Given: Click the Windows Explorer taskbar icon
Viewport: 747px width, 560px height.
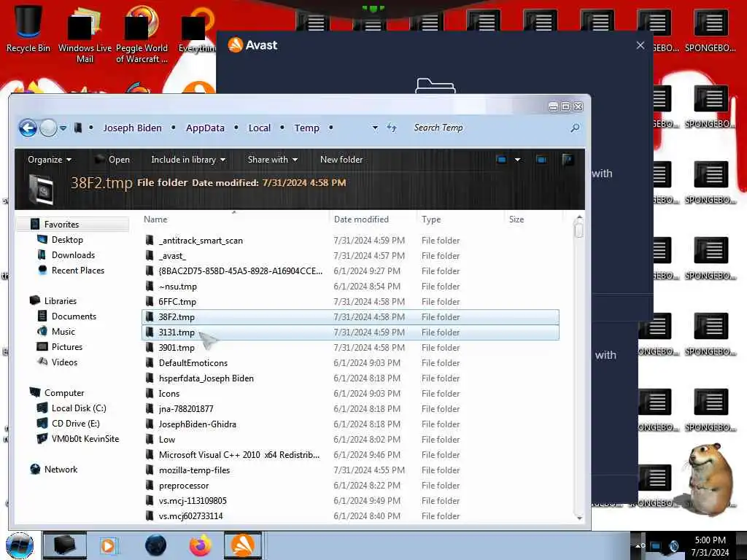Looking at the screenshot, I should tap(65, 545).
